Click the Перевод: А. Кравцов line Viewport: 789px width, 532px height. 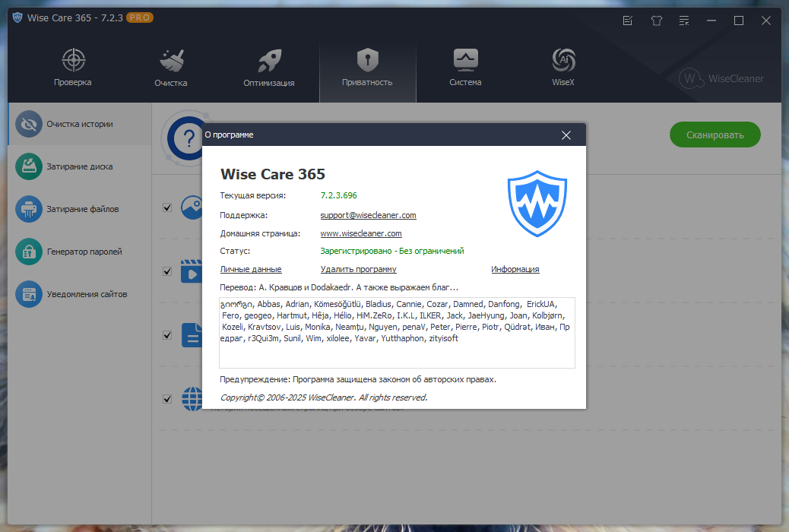tap(339, 287)
